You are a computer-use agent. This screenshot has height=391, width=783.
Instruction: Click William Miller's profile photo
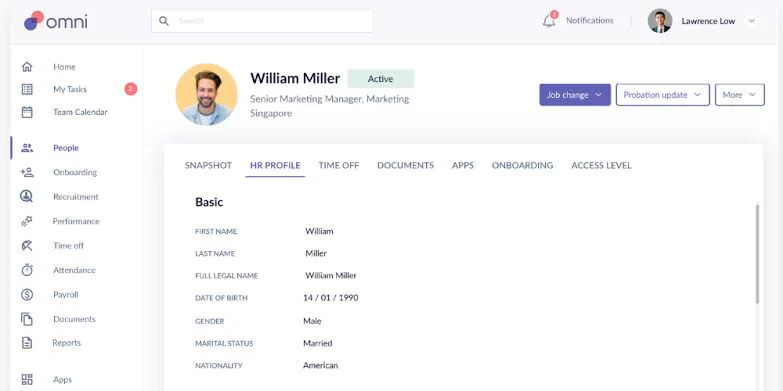point(206,94)
